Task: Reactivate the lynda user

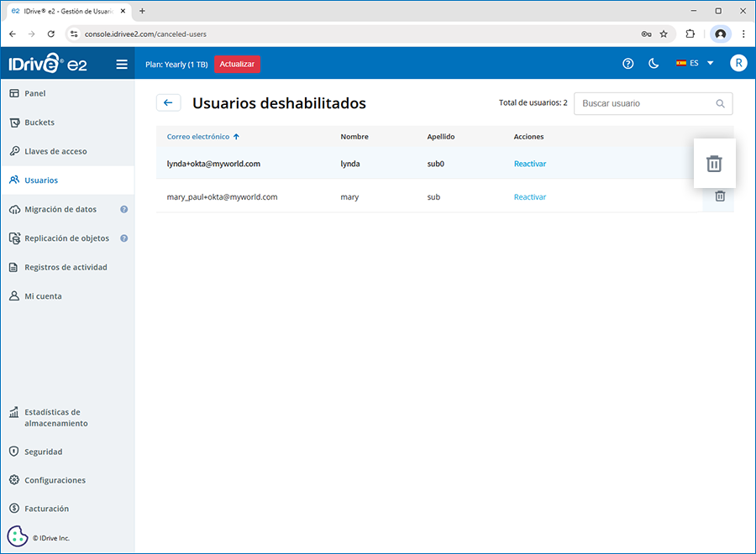Action: click(529, 164)
